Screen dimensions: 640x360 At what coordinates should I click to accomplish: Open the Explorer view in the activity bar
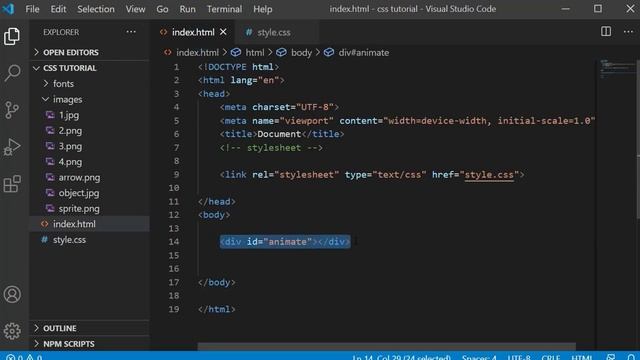12,36
